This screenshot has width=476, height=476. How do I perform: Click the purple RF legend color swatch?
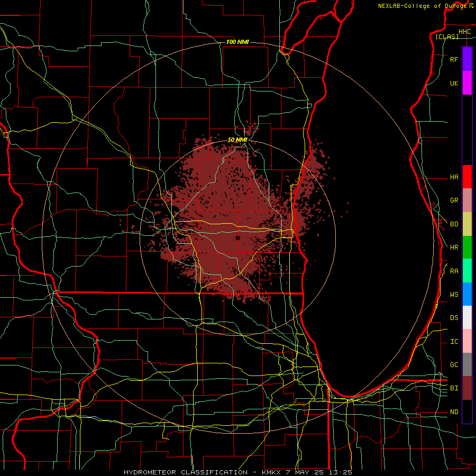[467, 59]
